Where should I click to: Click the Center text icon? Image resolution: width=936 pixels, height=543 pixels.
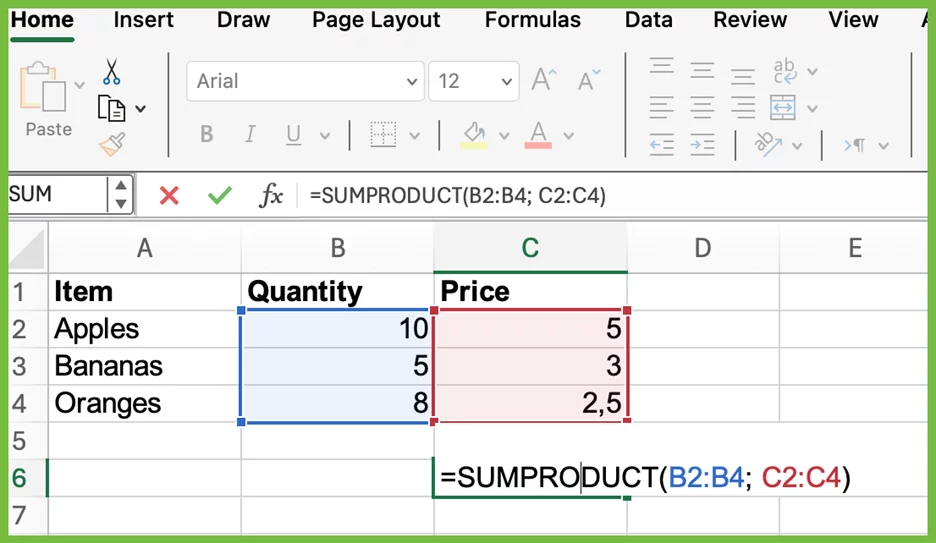tap(702, 108)
